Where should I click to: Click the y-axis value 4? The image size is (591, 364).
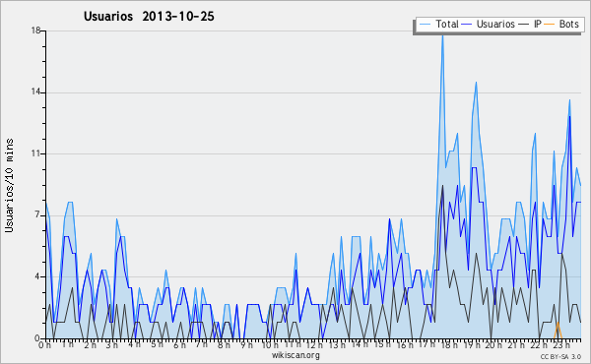point(37,276)
